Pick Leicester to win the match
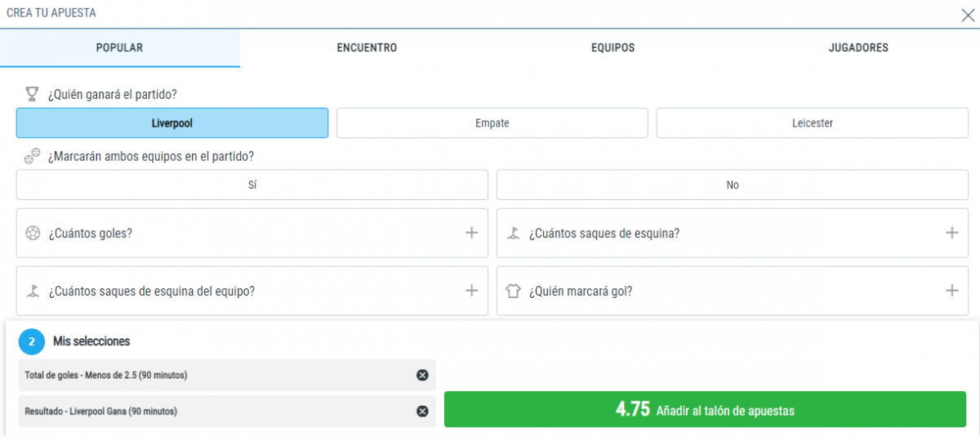This screenshot has width=980, height=441. click(x=812, y=123)
